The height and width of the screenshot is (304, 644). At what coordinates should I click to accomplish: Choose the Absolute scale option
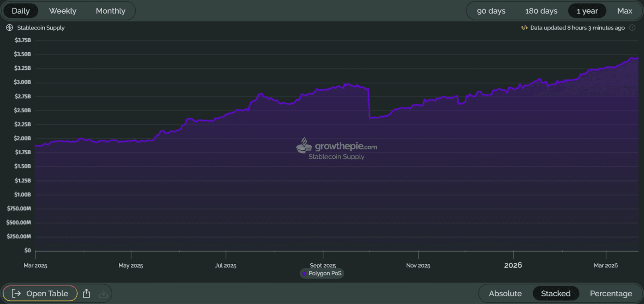click(505, 294)
